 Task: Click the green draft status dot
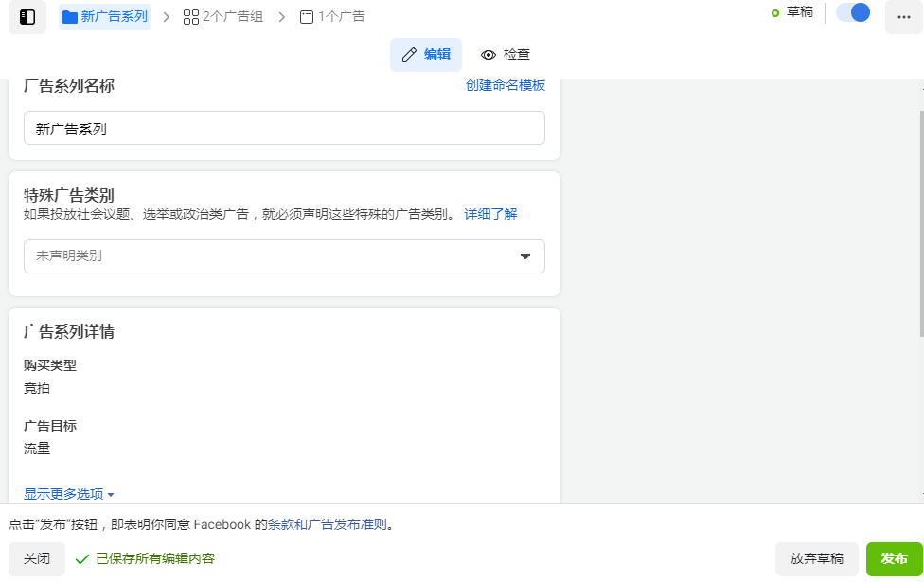[x=775, y=13]
